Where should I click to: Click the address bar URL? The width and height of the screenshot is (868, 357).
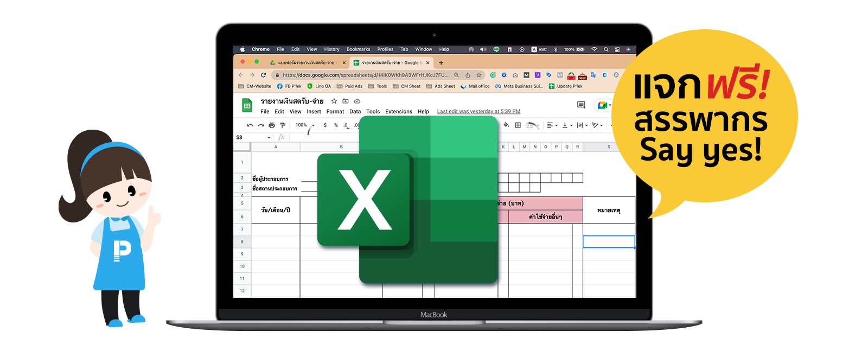tap(365, 75)
